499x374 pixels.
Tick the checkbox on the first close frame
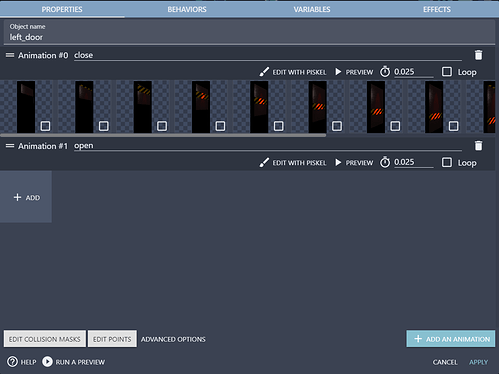45,126
